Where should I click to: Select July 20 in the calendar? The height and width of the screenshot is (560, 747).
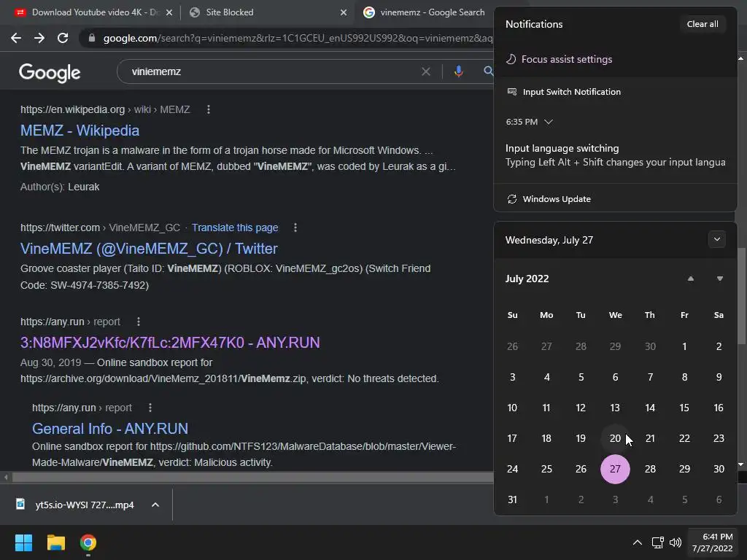click(615, 438)
